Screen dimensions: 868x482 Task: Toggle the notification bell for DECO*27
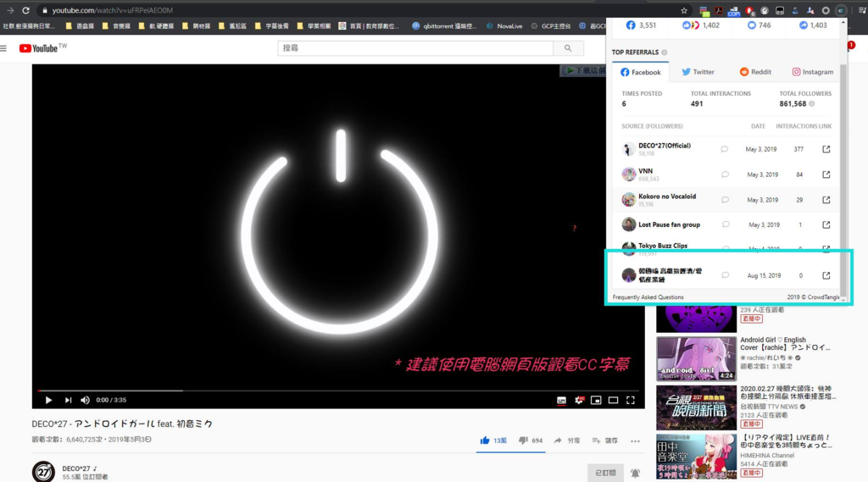(636, 474)
